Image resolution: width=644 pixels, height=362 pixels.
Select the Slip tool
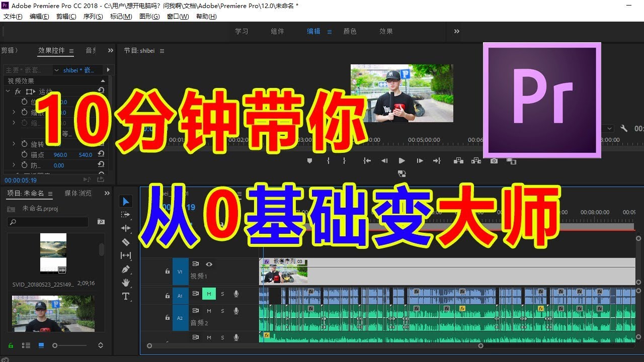pos(126,255)
